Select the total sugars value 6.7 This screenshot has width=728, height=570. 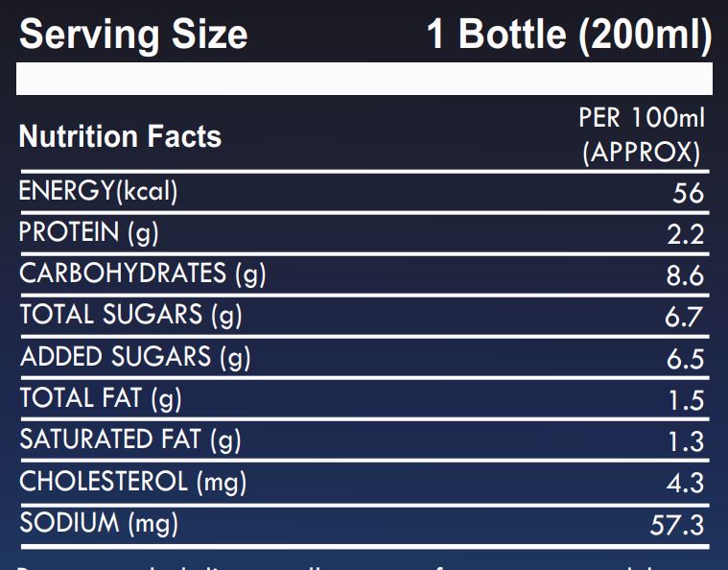pyautogui.click(x=685, y=318)
